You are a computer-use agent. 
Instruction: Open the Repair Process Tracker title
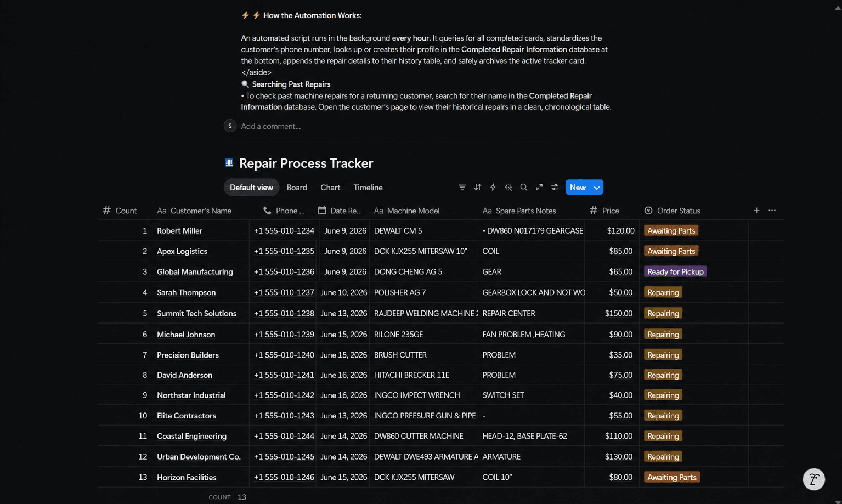(306, 163)
